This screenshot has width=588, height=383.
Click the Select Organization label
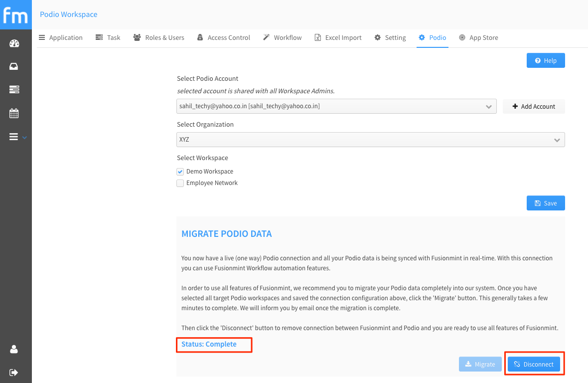(205, 125)
